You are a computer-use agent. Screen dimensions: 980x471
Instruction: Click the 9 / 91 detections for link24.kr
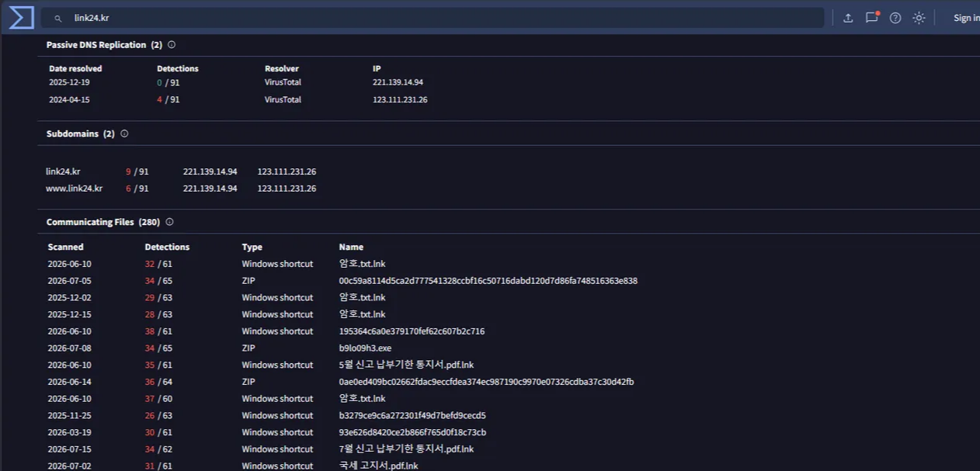tap(137, 171)
